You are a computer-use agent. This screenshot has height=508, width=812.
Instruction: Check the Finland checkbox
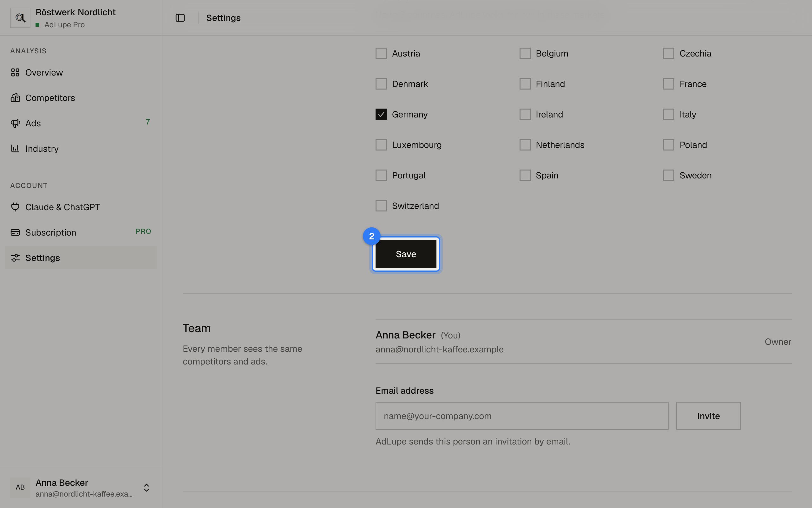525,84
